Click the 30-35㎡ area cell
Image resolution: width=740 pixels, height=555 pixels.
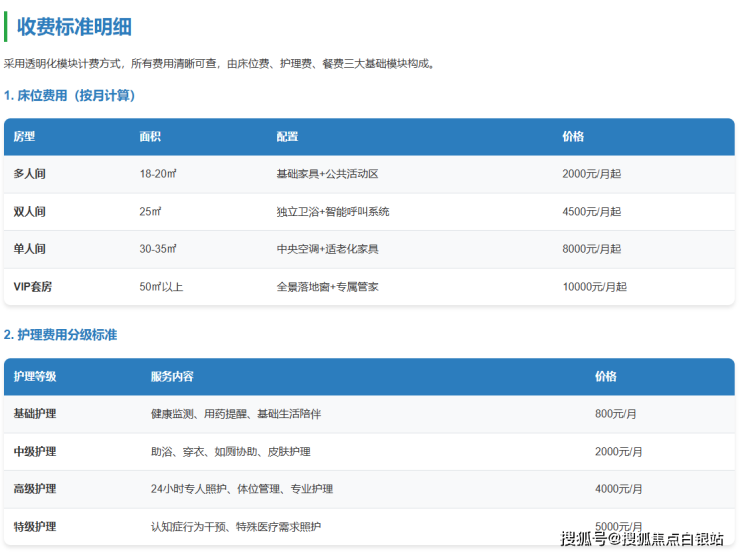pyautogui.click(x=158, y=249)
